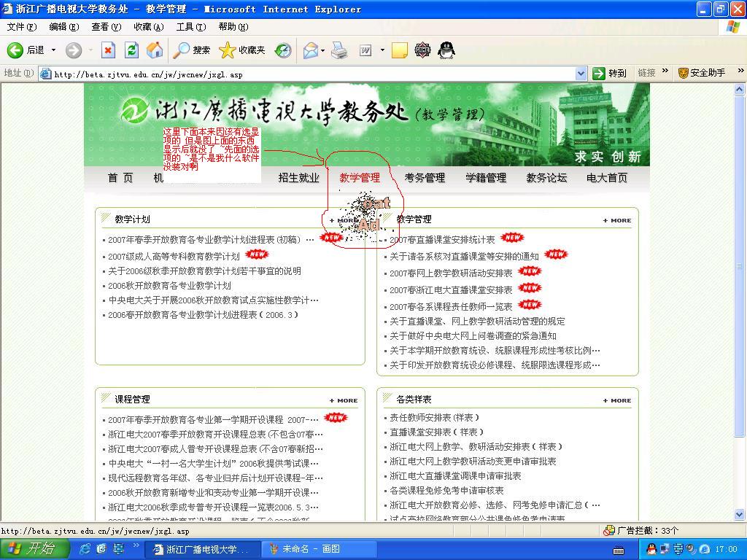Click the Edit with Word icon
Viewport: 747px width, 560px height.
365,50
